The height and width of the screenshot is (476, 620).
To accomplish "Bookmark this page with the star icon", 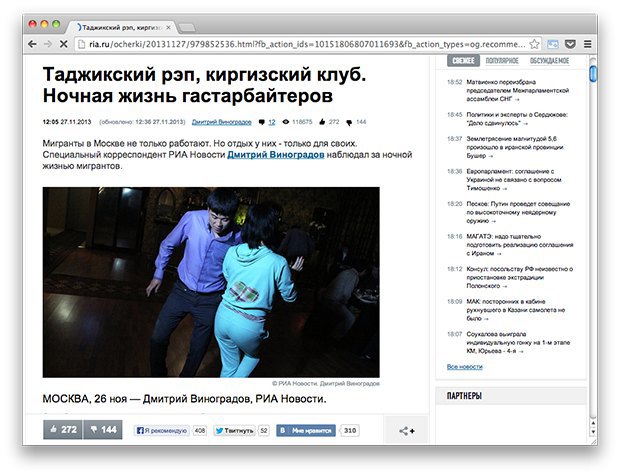I will (533, 44).
